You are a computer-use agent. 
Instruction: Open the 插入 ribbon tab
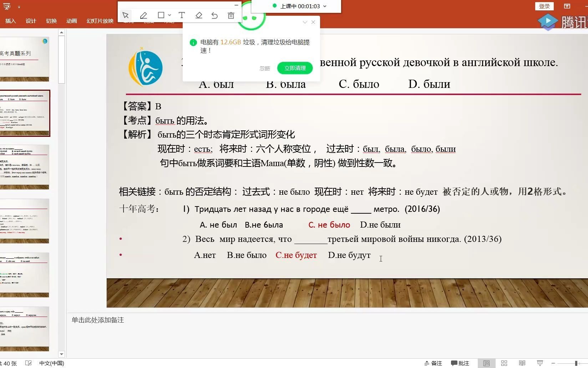tap(10, 21)
